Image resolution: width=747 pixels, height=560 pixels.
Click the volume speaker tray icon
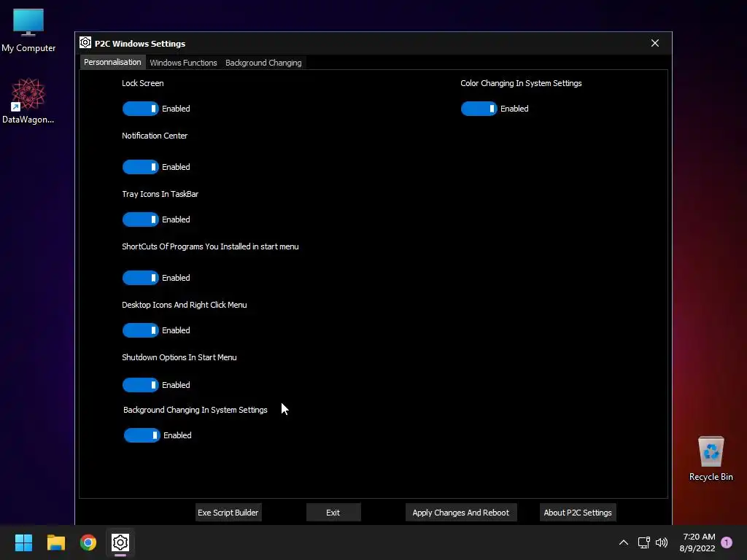pyautogui.click(x=662, y=542)
